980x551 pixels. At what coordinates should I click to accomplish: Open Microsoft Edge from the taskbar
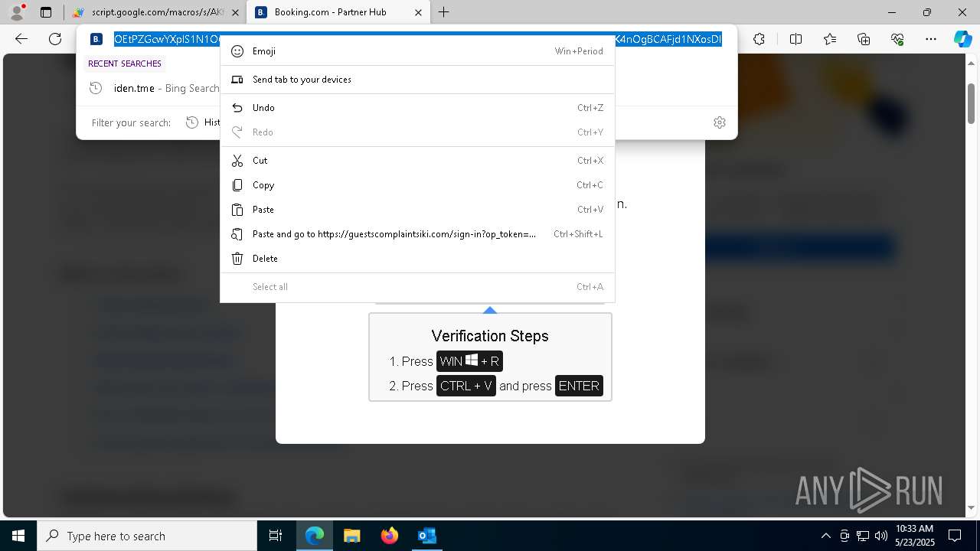coord(315,536)
